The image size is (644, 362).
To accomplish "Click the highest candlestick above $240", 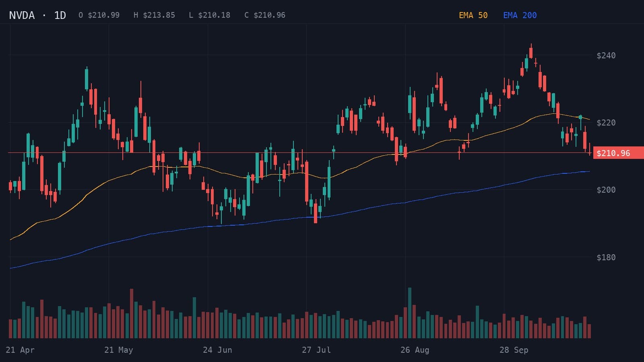I will 531,51.
